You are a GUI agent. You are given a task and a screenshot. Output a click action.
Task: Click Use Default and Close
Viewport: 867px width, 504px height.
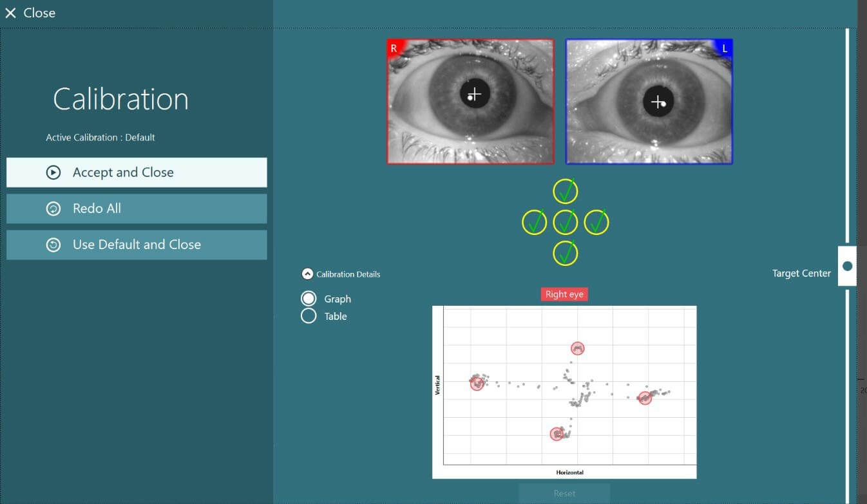pyautogui.click(x=136, y=244)
